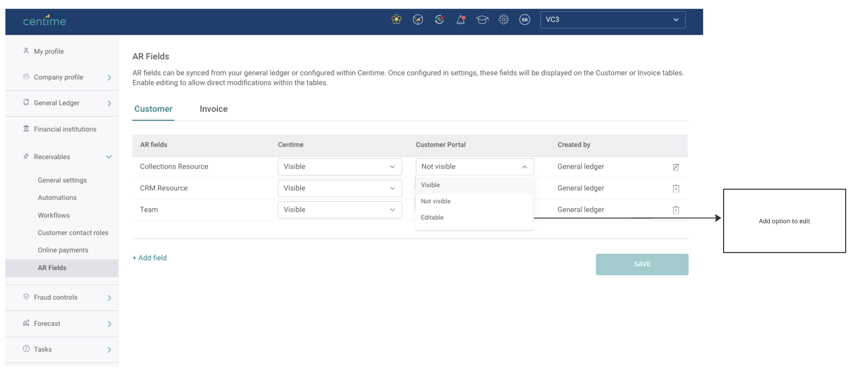Click Collections Resource delete icon
Viewport: 868px width, 389px height.
[x=676, y=167]
